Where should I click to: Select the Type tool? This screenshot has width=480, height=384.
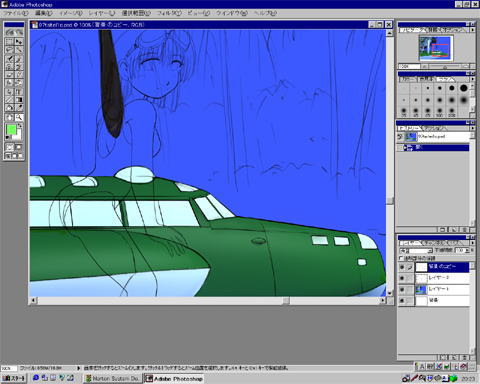point(19,91)
